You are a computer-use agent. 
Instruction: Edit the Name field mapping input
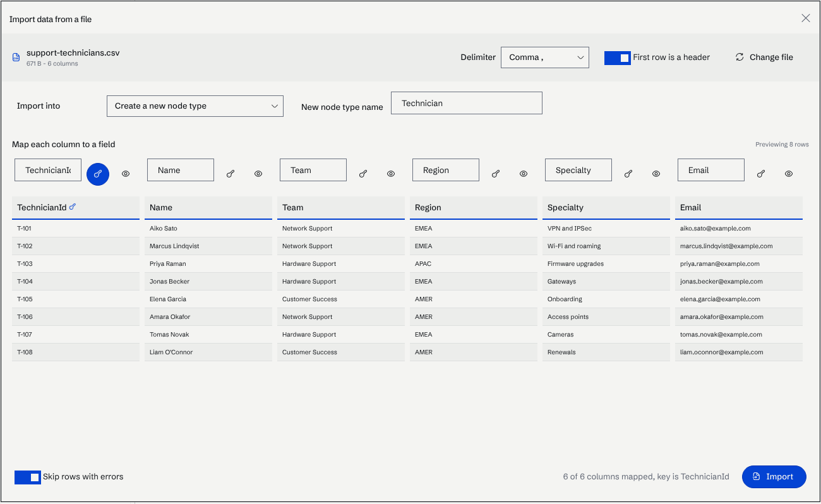181,171
